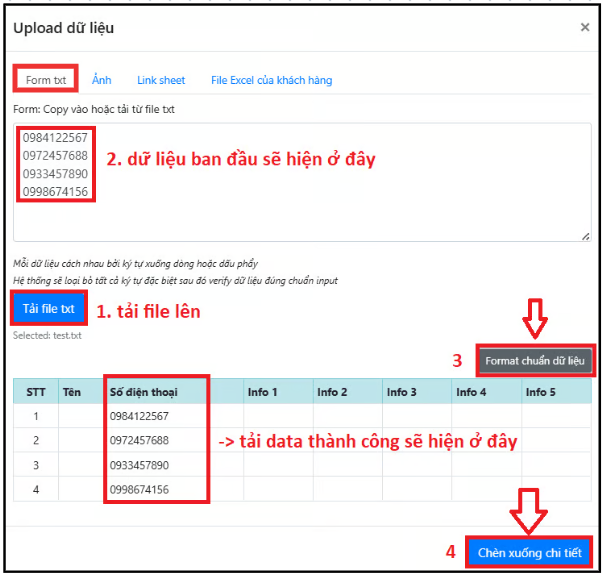Click table cell with 0998674156
The image size is (606, 576).
(140, 489)
